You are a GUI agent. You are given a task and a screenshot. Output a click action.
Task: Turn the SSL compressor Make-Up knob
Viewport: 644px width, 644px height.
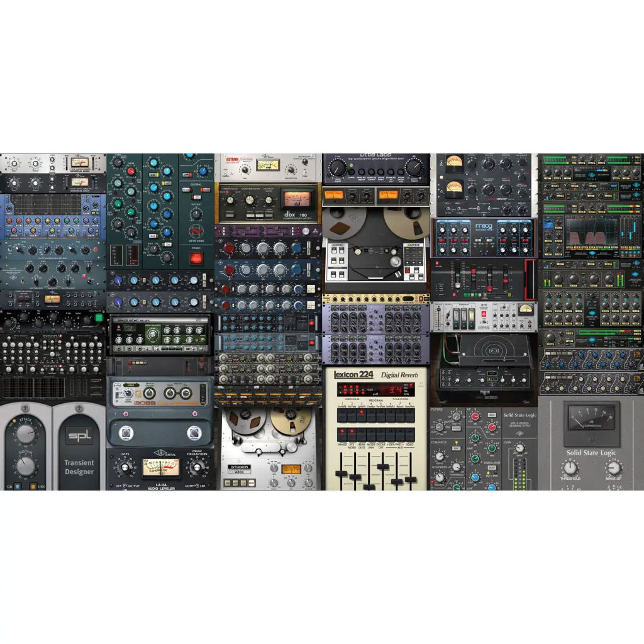pos(614,468)
